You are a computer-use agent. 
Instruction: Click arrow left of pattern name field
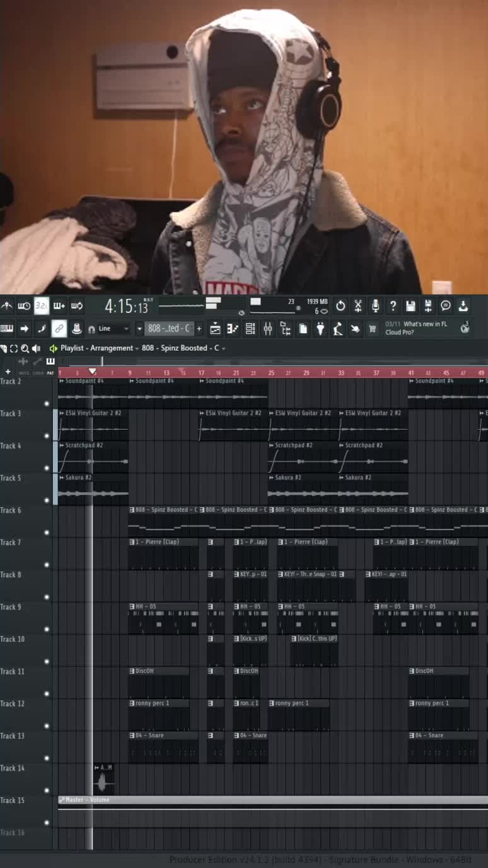pyautogui.click(x=139, y=329)
